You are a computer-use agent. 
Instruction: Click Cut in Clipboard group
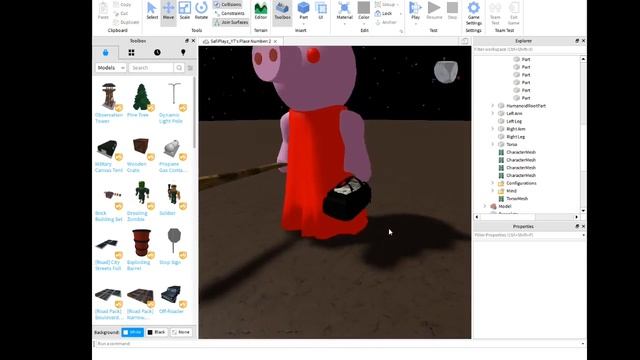tap(121, 13)
